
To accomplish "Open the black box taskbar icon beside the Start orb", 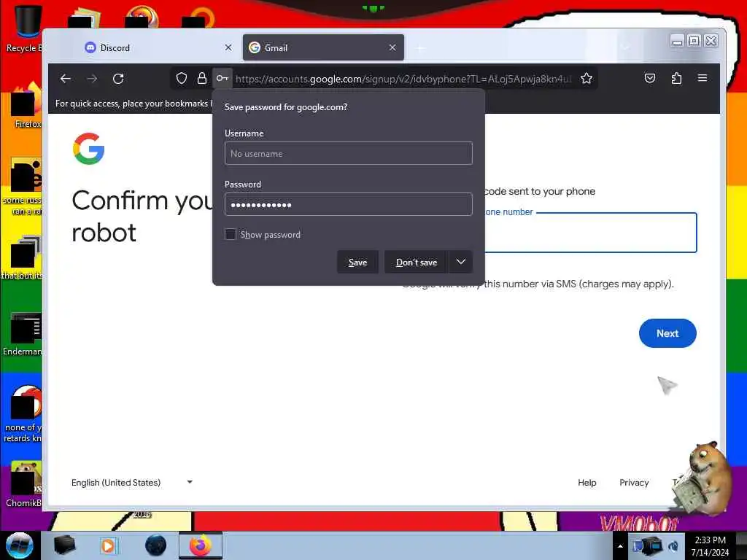I will [64, 545].
